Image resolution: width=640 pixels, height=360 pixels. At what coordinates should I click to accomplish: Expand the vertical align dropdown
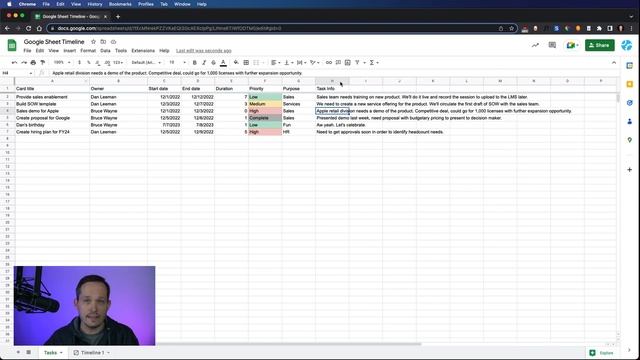(x=288, y=62)
